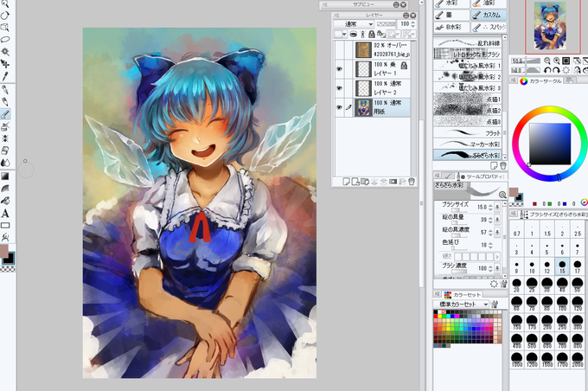Image resolution: width=588 pixels, height=391 pixels.
Task: Switch to カスタム brush group tab
Action: 489,15
